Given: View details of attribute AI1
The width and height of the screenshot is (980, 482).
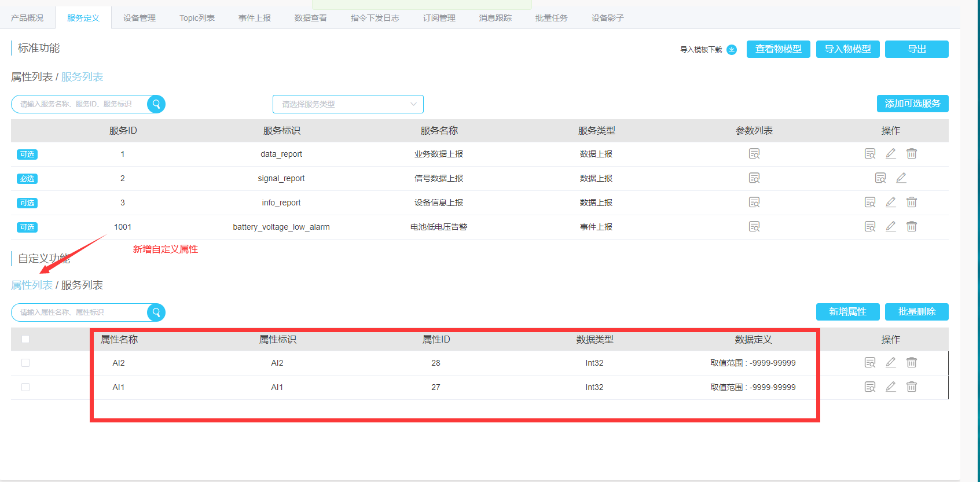Looking at the screenshot, I should click(x=870, y=387).
